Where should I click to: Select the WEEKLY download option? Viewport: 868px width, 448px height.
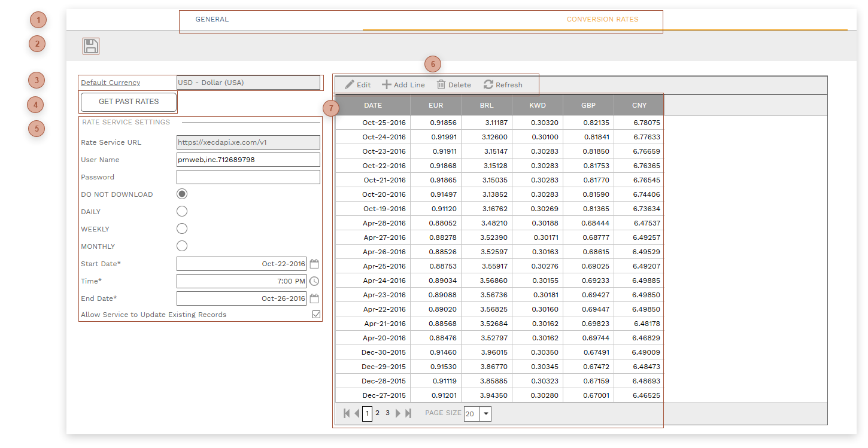pyautogui.click(x=182, y=229)
